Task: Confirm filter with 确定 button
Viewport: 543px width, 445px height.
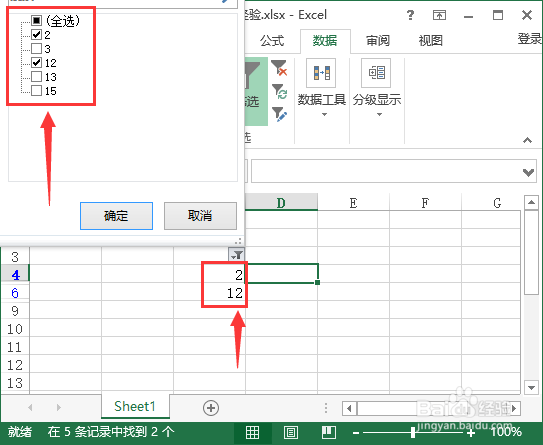Action: [116, 216]
